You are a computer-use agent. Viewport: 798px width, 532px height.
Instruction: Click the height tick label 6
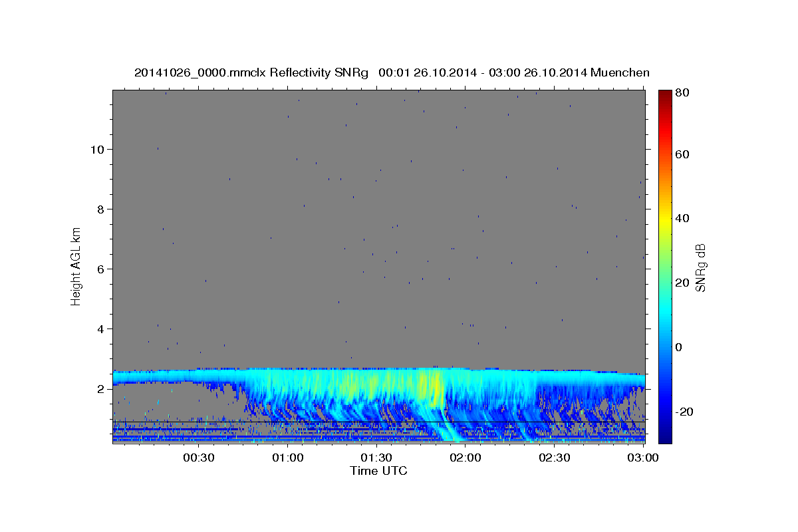click(x=100, y=269)
